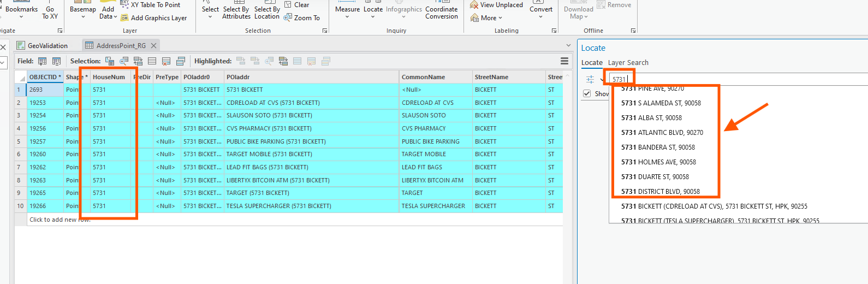Pick suggestion 5731 BANDERA ST, 90058
The image size is (868, 284).
point(658,147)
